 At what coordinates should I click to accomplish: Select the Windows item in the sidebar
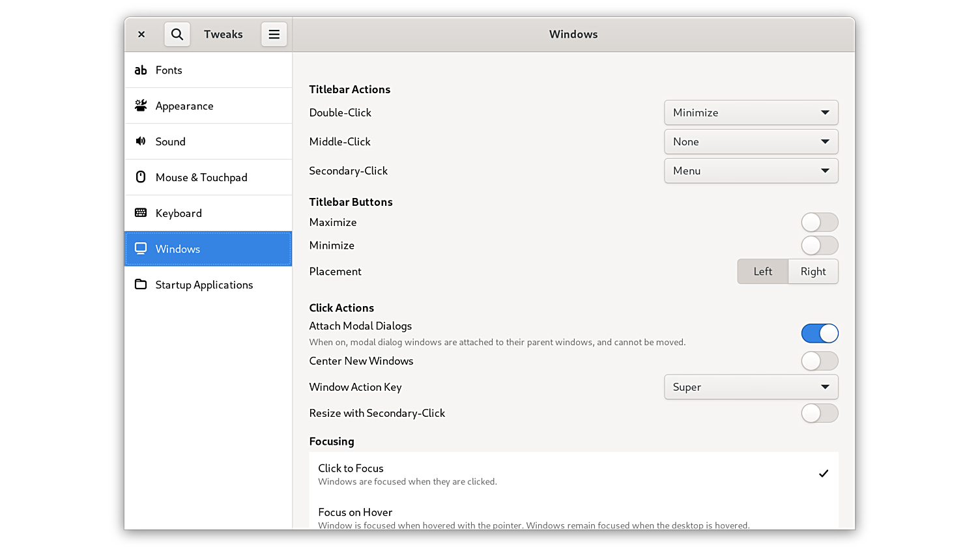coord(208,249)
